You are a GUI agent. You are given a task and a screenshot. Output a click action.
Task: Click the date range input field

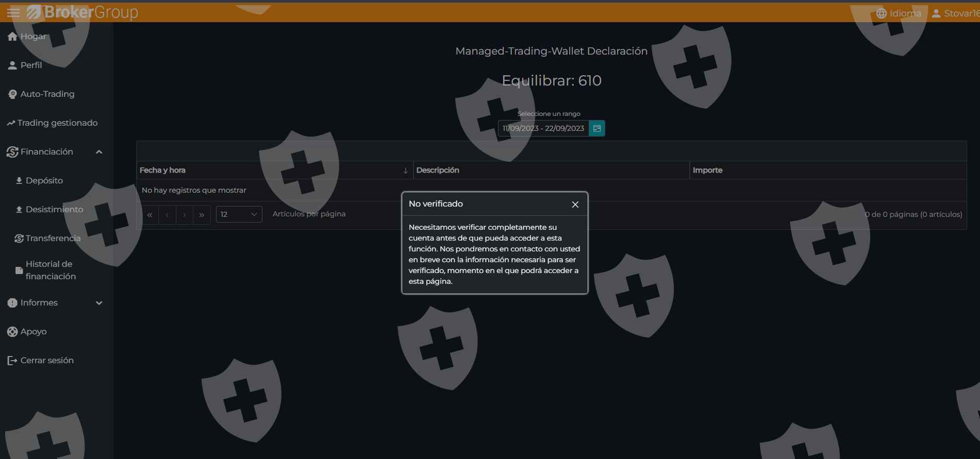(543, 128)
